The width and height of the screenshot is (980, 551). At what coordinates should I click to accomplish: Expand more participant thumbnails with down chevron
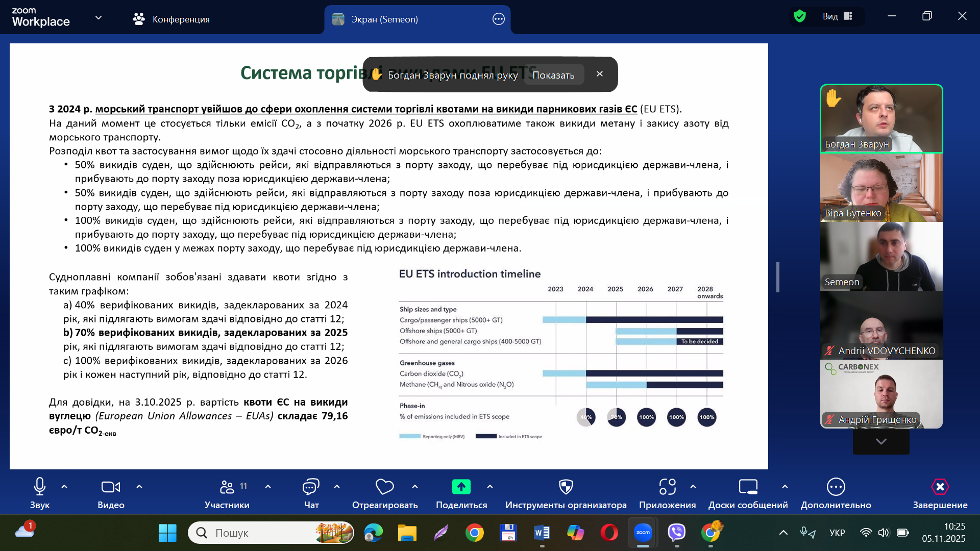[x=881, y=441]
